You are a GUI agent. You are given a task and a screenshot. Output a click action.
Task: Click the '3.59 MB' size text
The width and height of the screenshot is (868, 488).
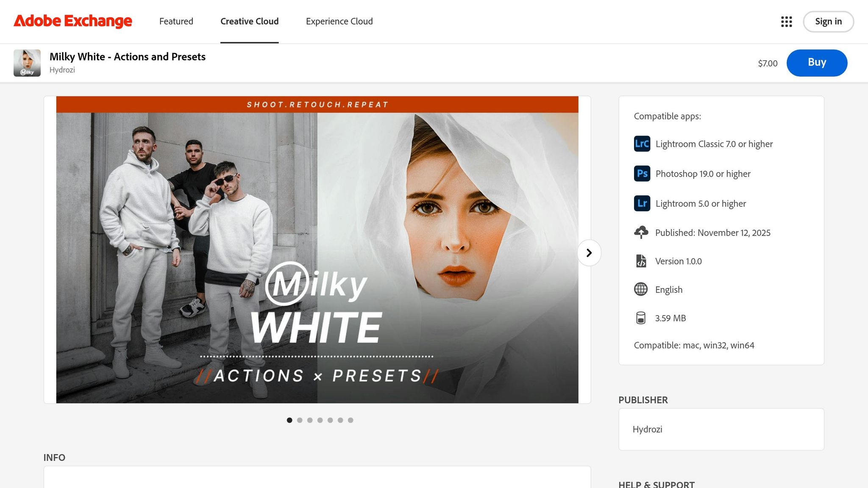click(x=670, y=318)
